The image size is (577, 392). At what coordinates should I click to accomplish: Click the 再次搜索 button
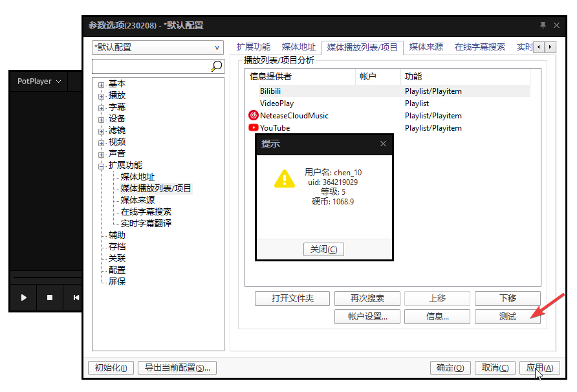pos(367,298)
